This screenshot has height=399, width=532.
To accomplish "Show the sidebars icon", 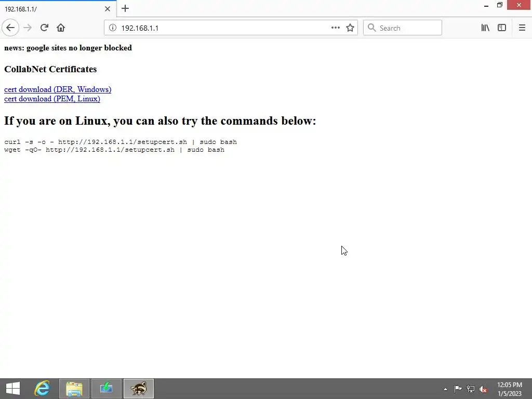I will tap(502, 28).
